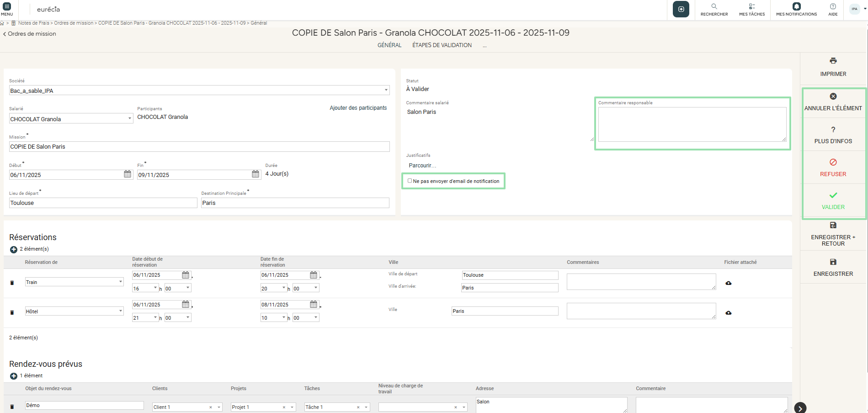Screen dimensions: 868x413
Task: Select the Général tab
Action: (389, 45)
